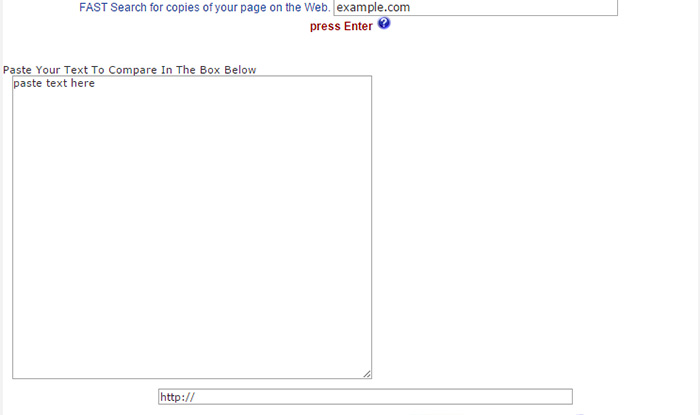
Task: Click the word Enter beside help icon
Action: [x=358, y=26]
